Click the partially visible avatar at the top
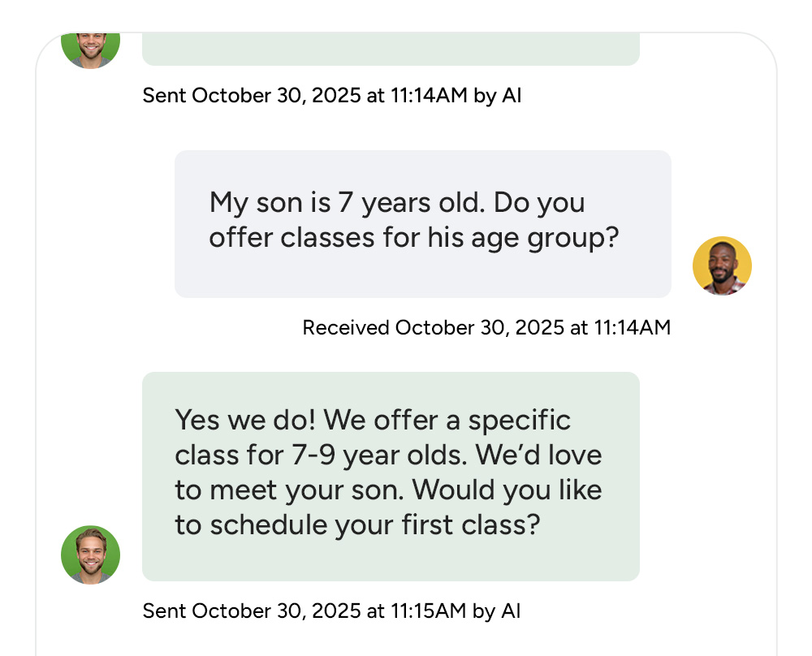This screenshot has width=812, height=656. [91, 49]
